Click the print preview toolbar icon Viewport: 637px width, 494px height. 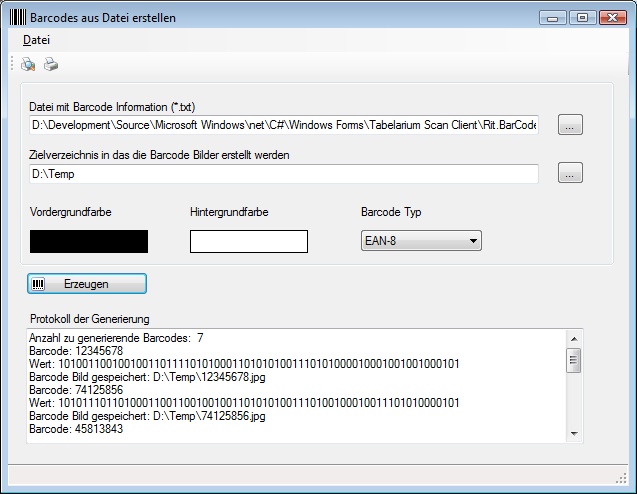(28, 64)
